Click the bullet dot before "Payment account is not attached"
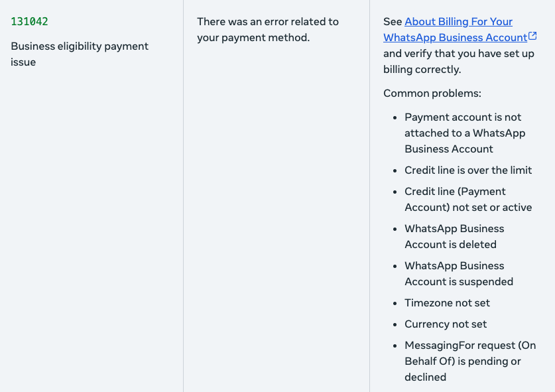This screenshot has height=392, width=555. (395, 117)
